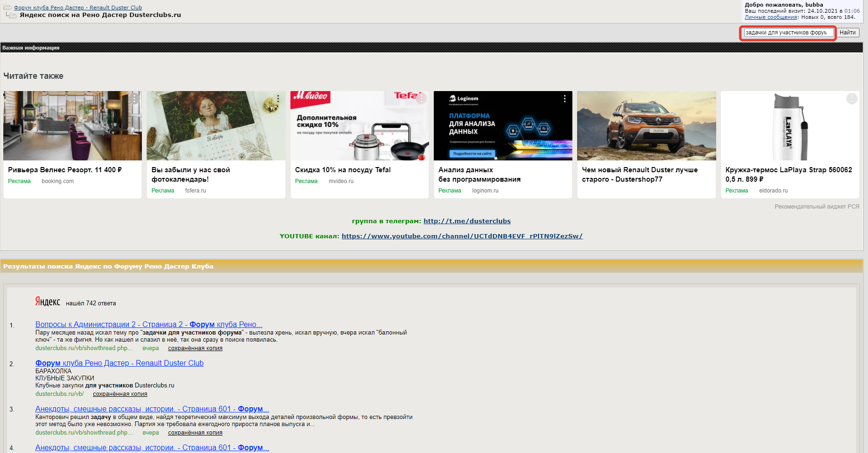Click dusterclubs.ru/vb/ URL under second result
The width and height of the screenshot is (868, 453).
click(59, 394)
